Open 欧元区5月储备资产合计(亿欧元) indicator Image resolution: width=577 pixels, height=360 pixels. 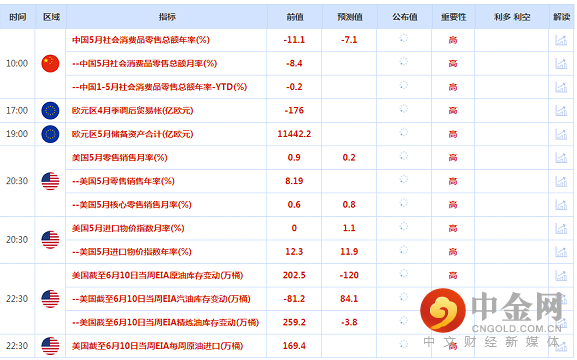pyautogui.click(x=132, y=134)
